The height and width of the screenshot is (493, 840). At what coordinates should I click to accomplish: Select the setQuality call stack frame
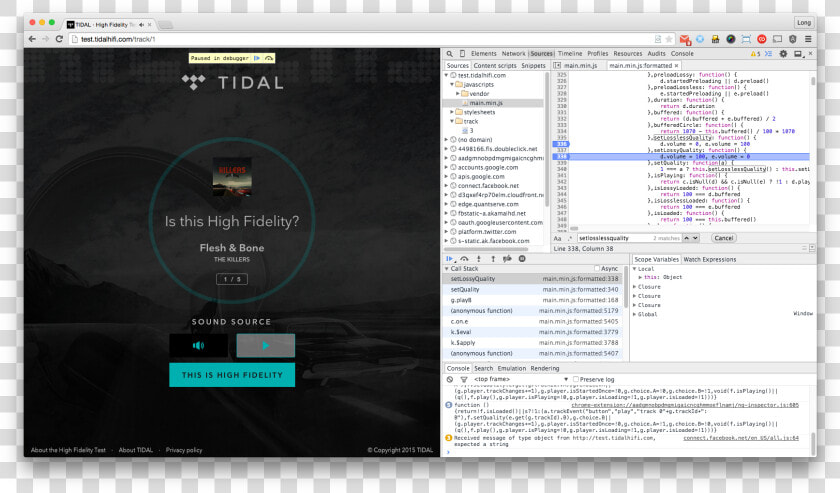[534, 289]
